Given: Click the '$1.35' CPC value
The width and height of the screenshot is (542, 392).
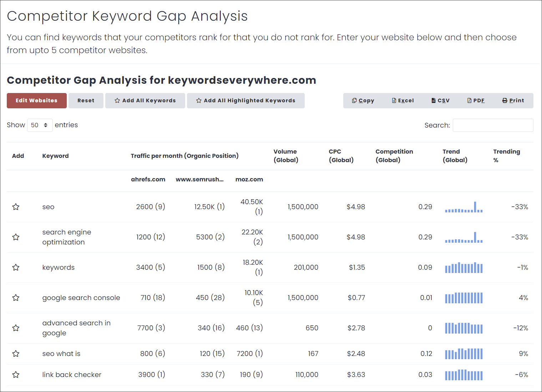Looking at the screenshot, I should point(357,267).
